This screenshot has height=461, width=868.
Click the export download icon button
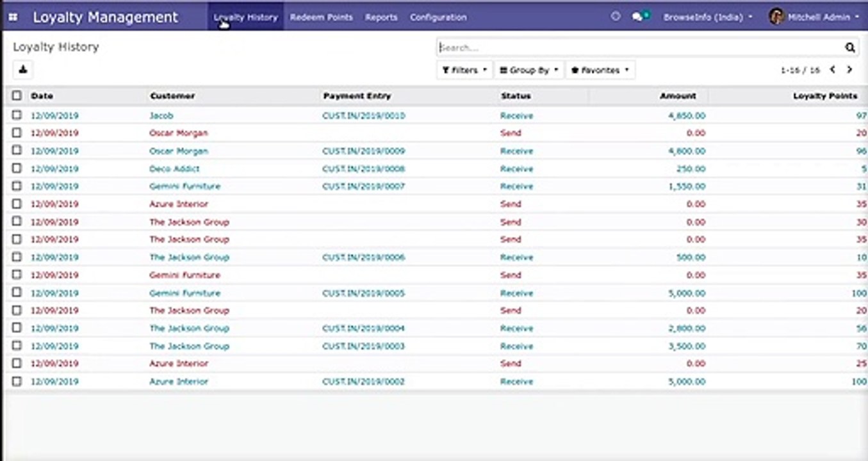coord(22,69)
